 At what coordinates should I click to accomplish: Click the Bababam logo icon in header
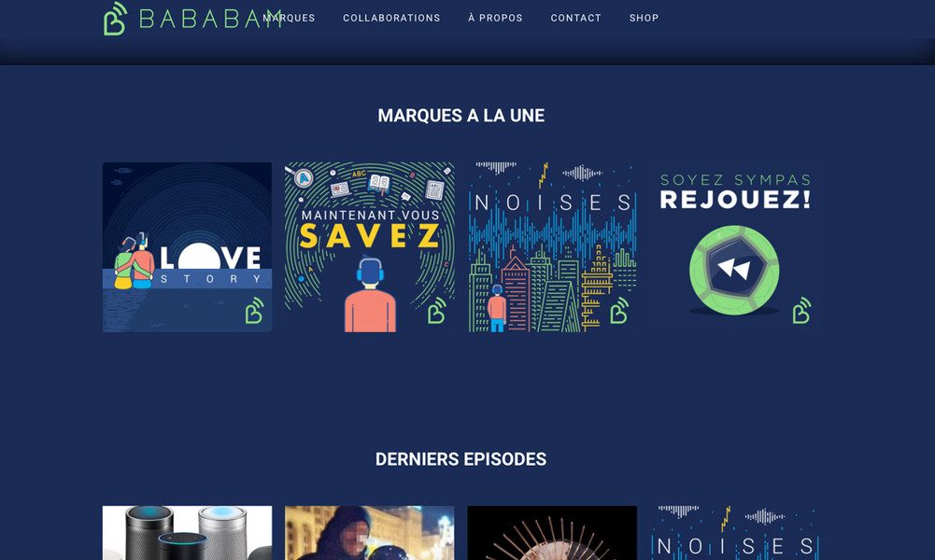point(115,19)
